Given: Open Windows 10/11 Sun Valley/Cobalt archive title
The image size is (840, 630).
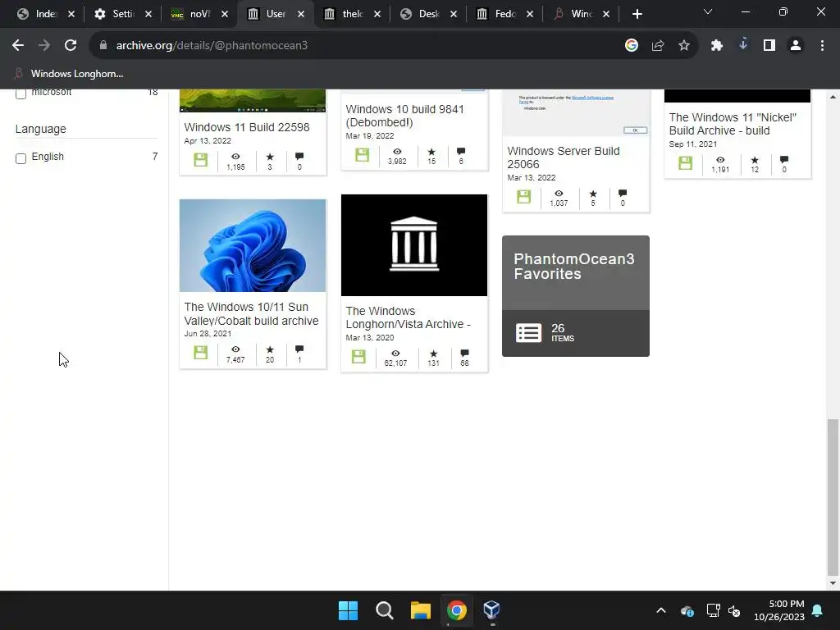Looking at the screenshot, I should (251, 314).
